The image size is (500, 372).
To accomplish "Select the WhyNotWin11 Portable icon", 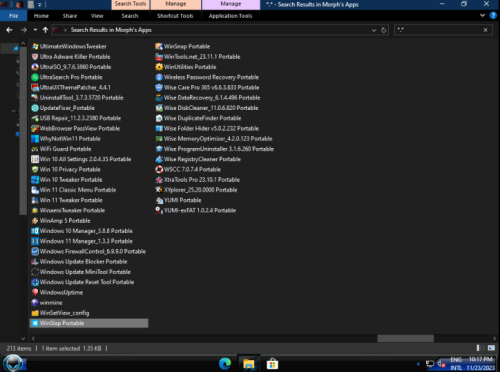I will pyautogui.click(x=35, y=139).
